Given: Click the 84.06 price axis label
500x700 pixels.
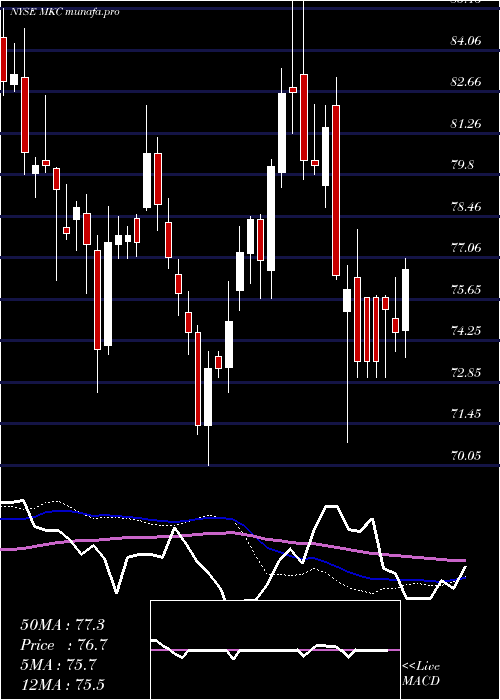Looking at the screenshot, I should (x=466, y=41).
